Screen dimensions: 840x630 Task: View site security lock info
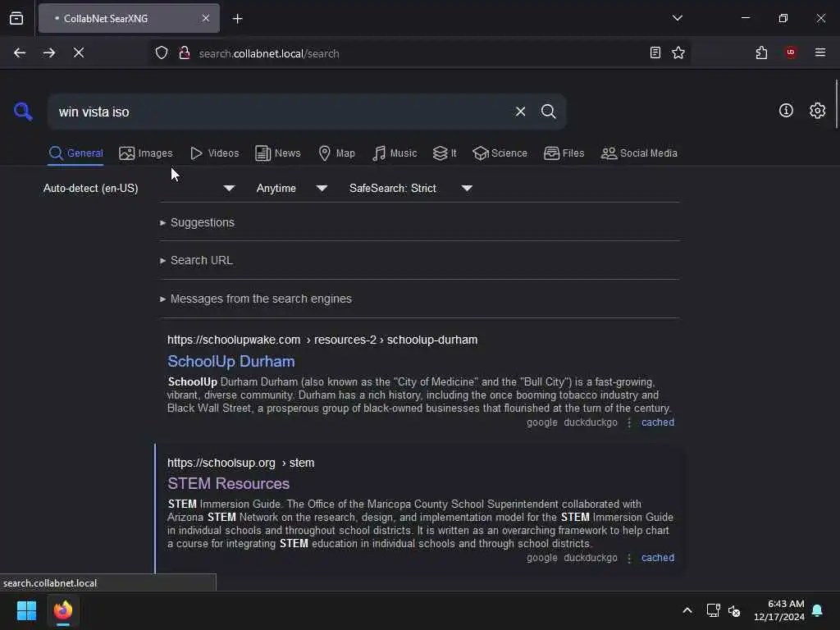click(x=185, y=53)
